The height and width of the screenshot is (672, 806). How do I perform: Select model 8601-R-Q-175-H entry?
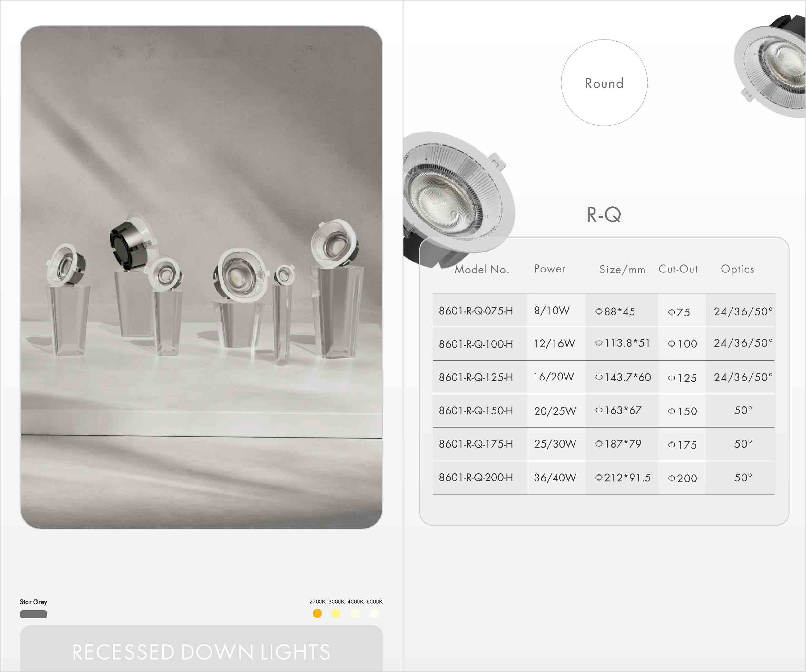[476, 444]
